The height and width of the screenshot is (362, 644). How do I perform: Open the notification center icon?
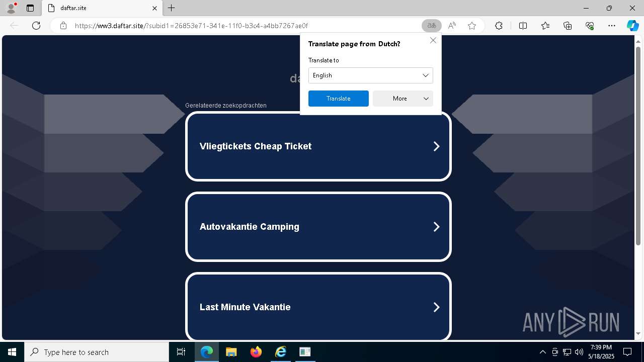tap(628, 352)
